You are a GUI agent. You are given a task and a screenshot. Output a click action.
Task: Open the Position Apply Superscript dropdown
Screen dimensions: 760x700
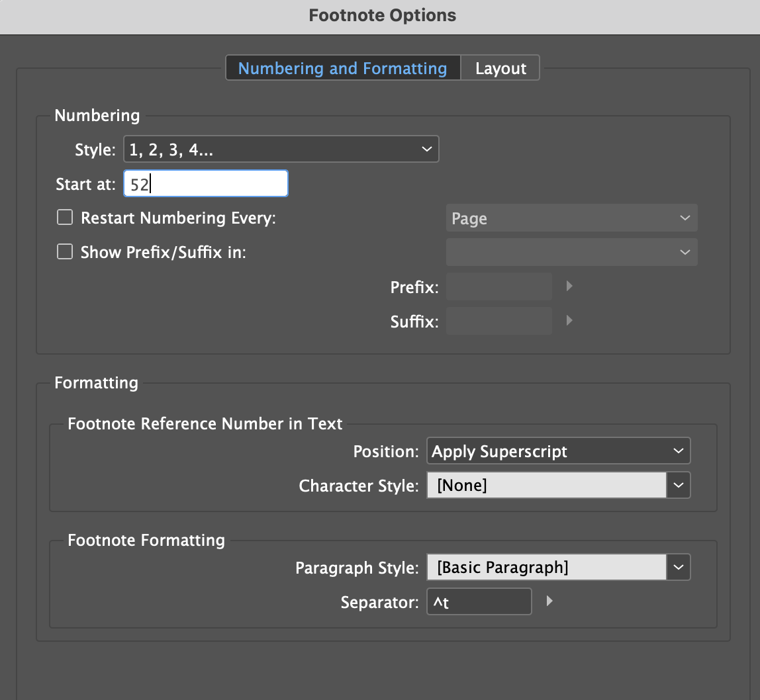tap(558, 451)
